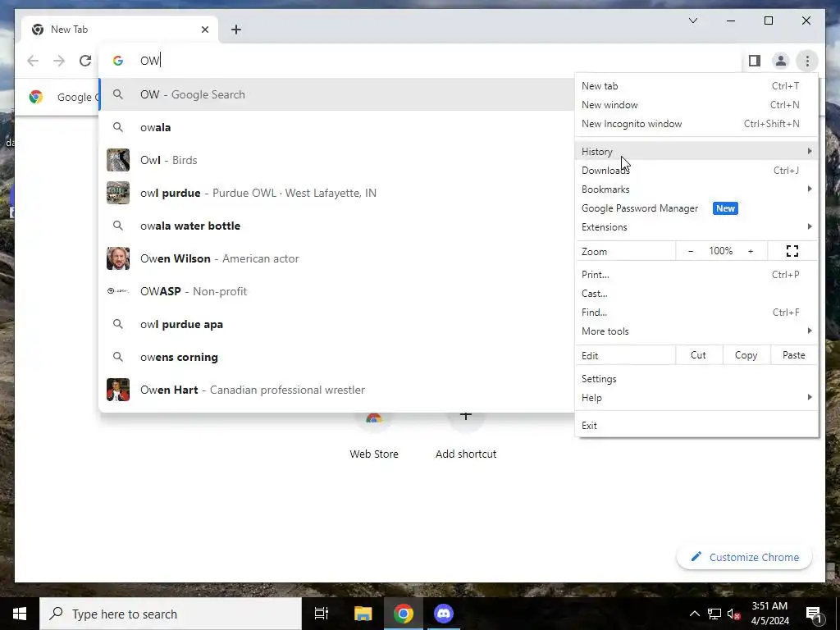Image resolution: width=840 pixels, height=630 pixels.
Task: Expand the Bookmarks submenu
Action: tap(696, 189)
